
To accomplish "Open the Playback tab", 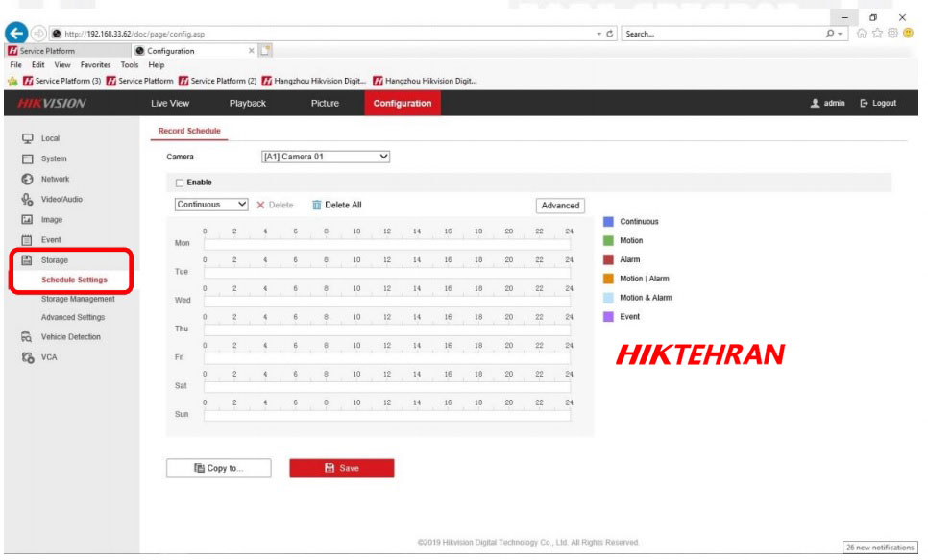I will [x=248, y=103].
